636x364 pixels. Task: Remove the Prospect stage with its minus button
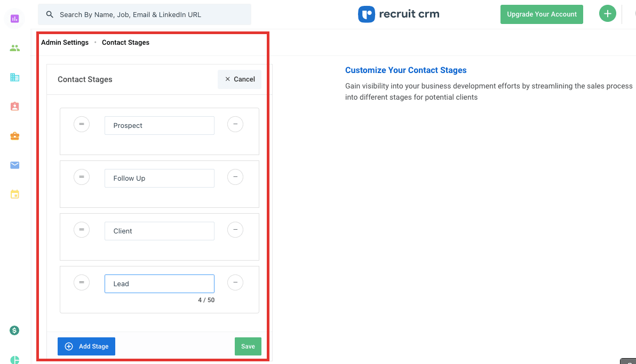pyautogui.click(x=235, y=124)
